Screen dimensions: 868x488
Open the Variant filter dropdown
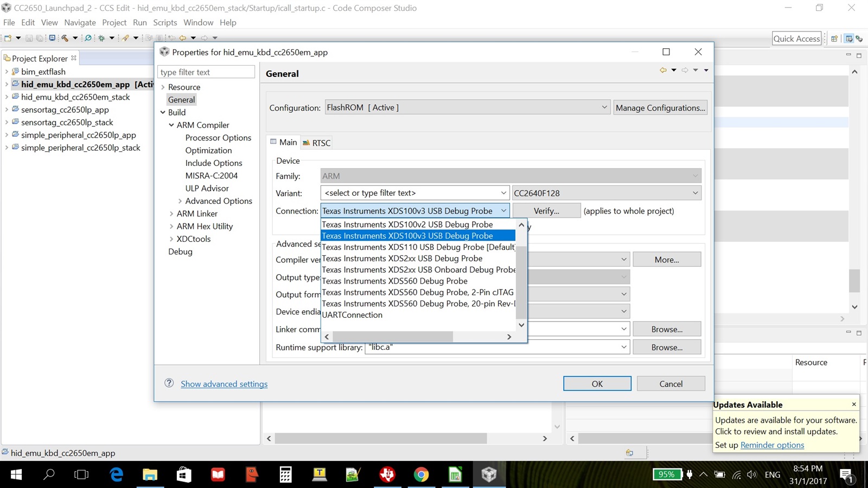(503, 193)
